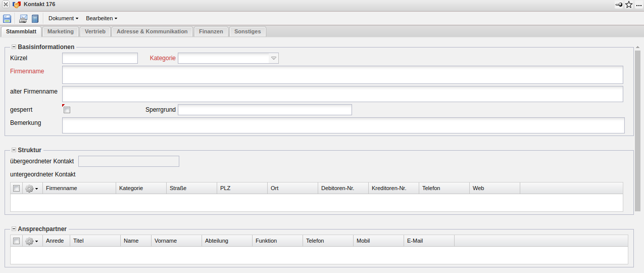Click the blue floppy disk save icon
Screen dimensions: 644x273
(7, 19)
